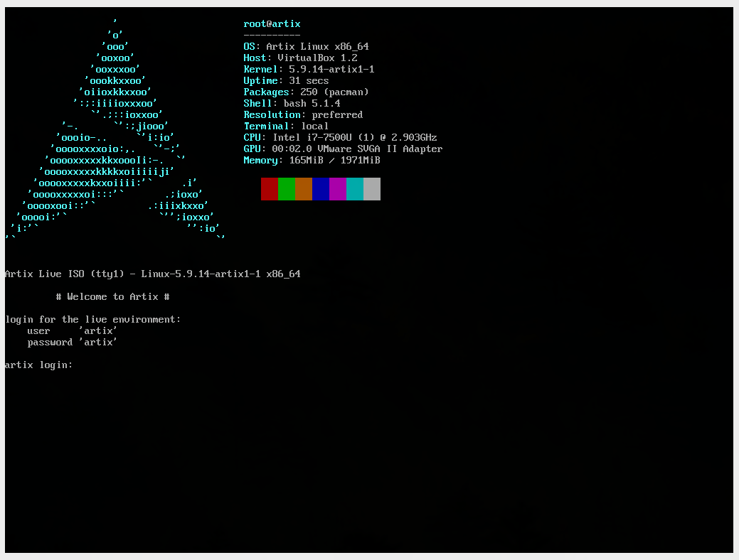739x560 pixels.
Task: Click the 'Shell: bash 5.1.4' line
Action: (292, 103)
